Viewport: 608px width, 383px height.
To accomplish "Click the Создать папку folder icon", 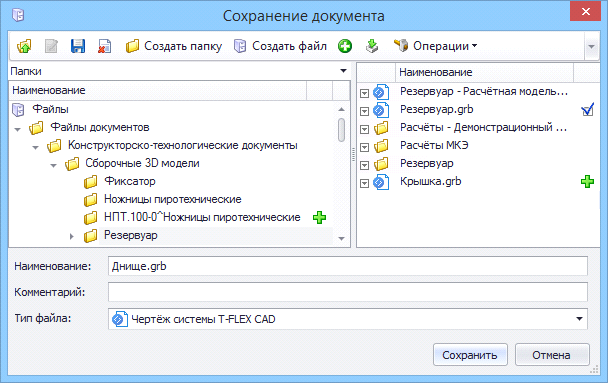I will [x=132, y=46].
